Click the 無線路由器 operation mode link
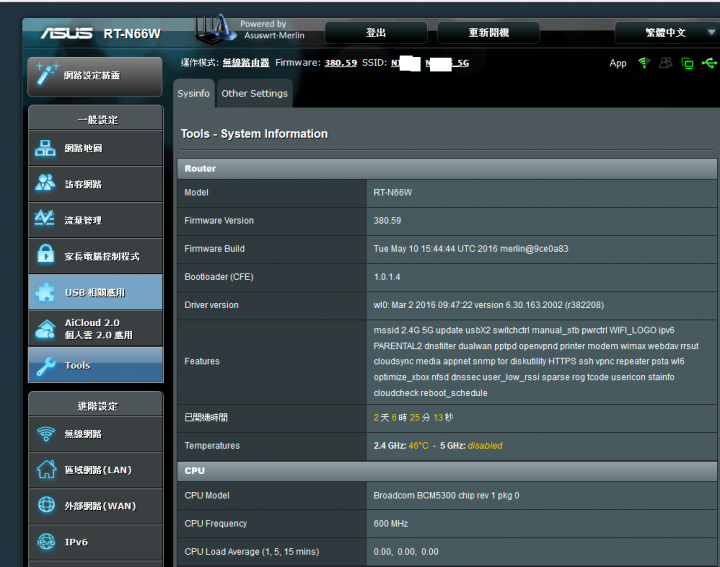This screenshot has height=567, width=720. tap(246, 62)
